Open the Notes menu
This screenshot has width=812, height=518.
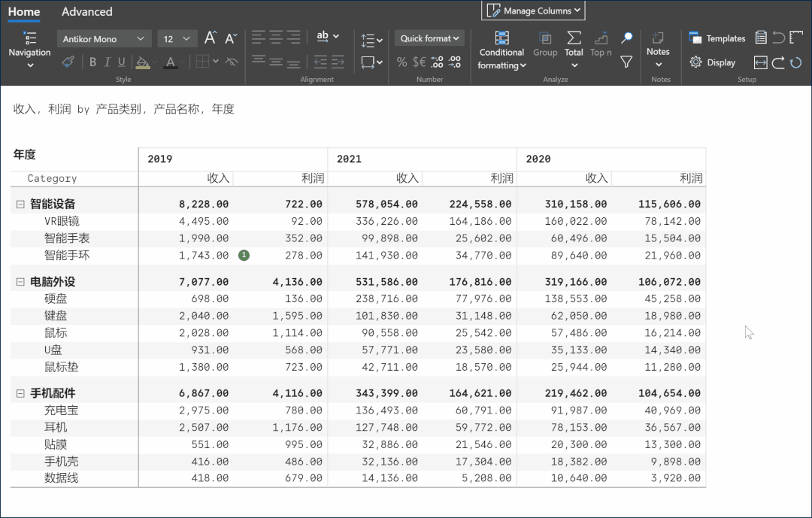pyautogui.click(x=658, y=50)
